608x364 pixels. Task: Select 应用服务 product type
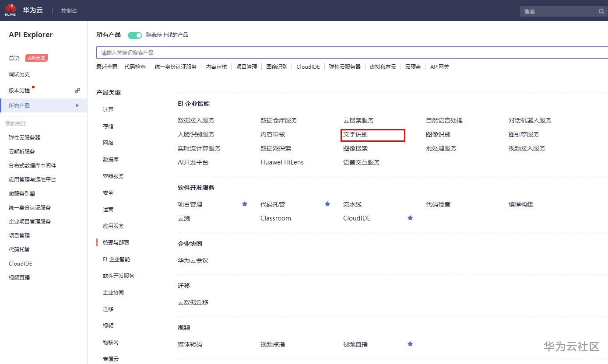tap(113, 226)
